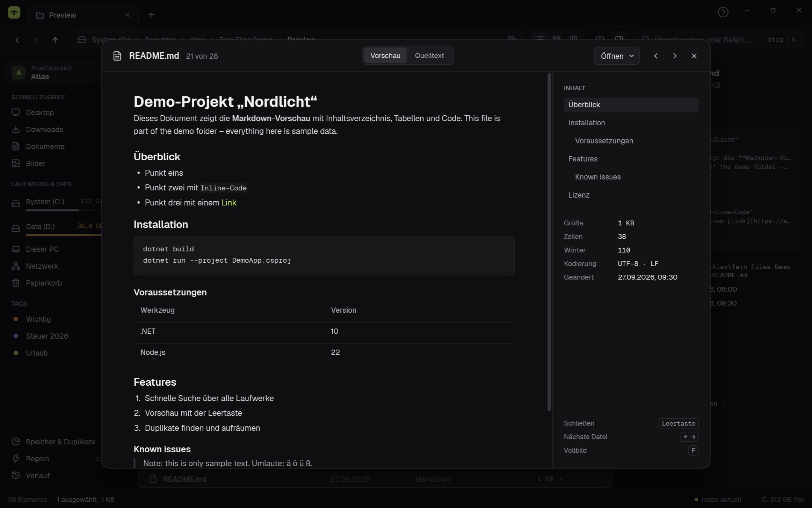Click the Leertaste shortcut key
812x508 pixels.
[679, 423]
